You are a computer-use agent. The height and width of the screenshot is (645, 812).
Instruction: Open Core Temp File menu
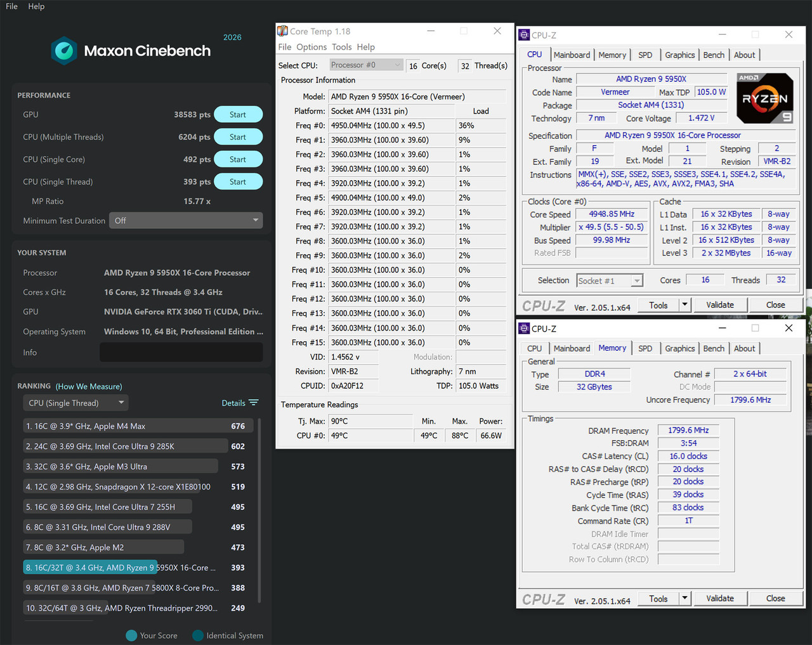point(285,47)
